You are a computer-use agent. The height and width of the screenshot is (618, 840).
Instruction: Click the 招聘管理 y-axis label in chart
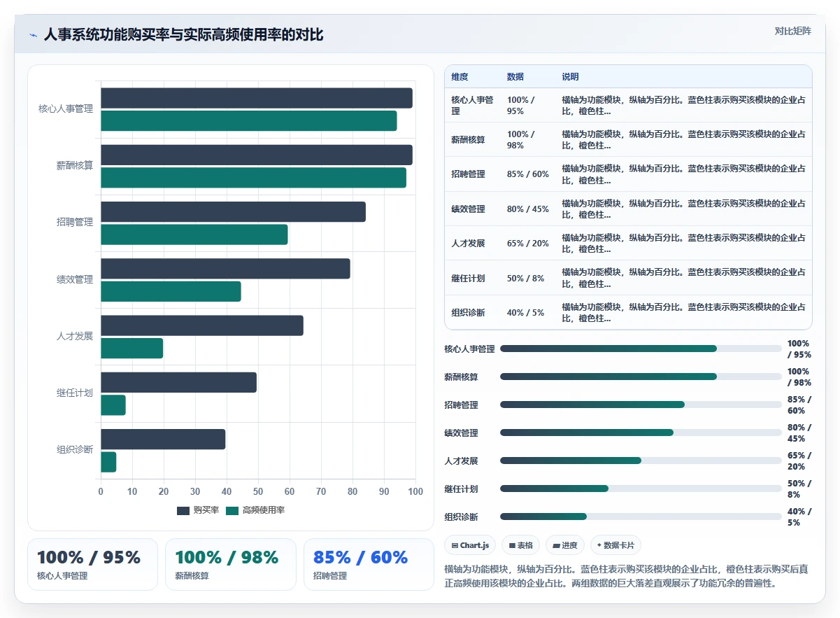click(x=75, y=223)
